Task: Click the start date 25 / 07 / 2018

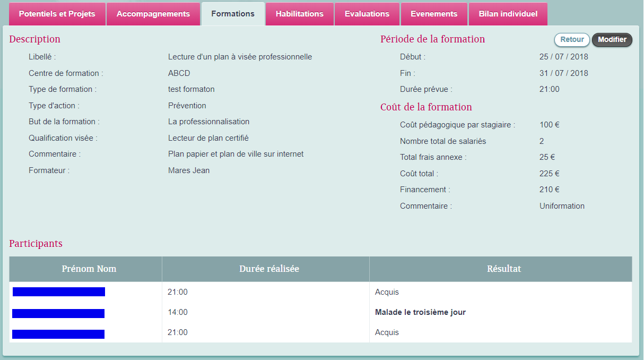Action: tap(563, 57)
